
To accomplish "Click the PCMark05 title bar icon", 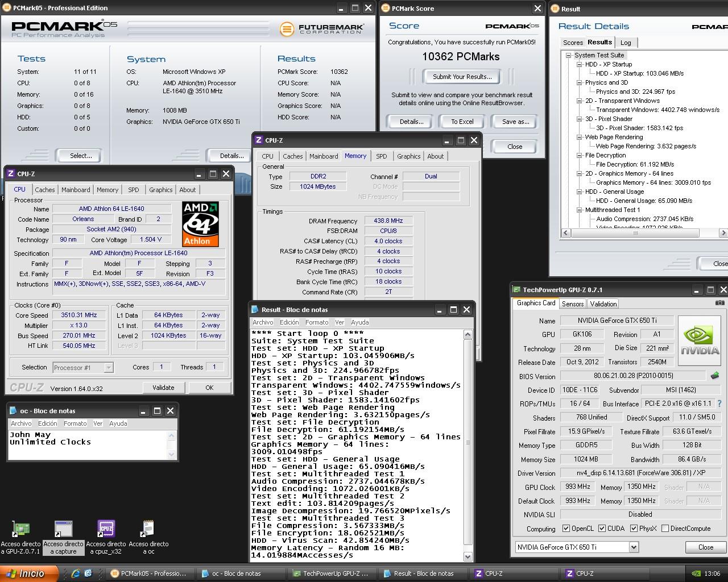I will point(7,8).
